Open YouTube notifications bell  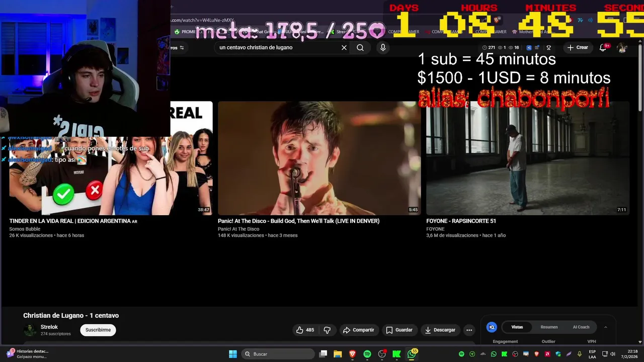coord(603,48)
